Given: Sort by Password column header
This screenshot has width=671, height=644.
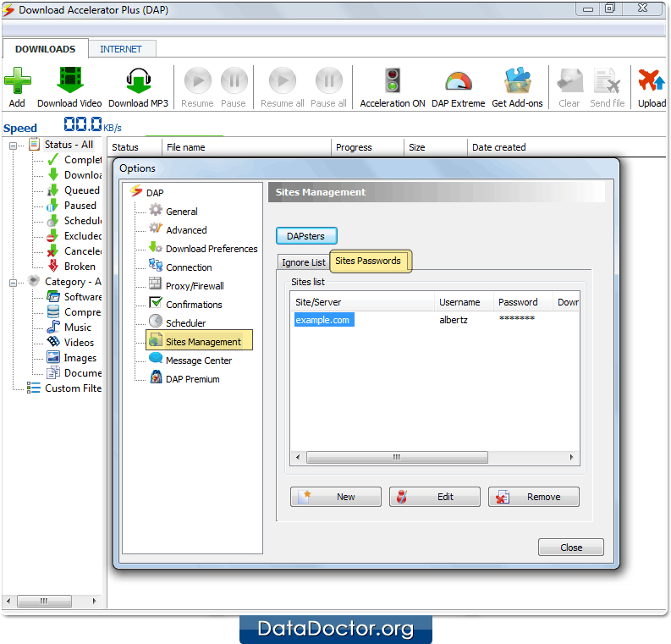Looking at the screenshot, I should click(523, 302).
